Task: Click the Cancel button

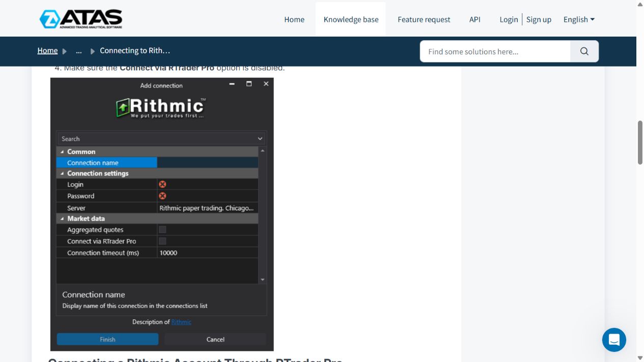Action: [x=215, y=339]
